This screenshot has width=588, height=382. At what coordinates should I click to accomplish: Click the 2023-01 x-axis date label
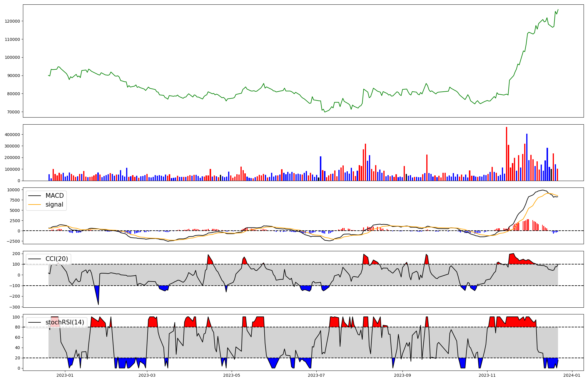(x=65, y=375)
